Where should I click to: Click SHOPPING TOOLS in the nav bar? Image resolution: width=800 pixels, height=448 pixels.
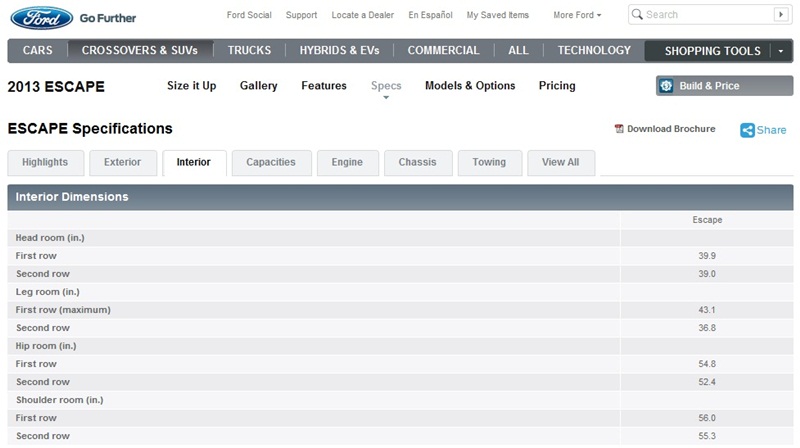[712, 51]
